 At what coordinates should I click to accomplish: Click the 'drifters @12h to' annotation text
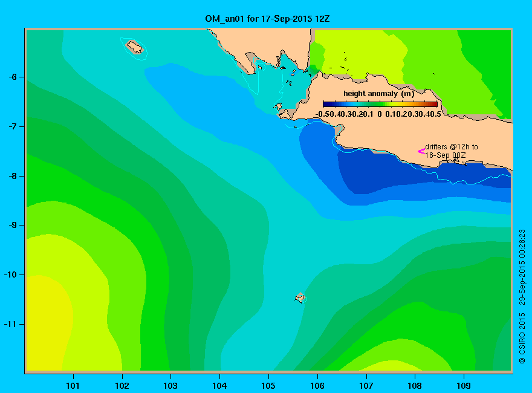451,147
